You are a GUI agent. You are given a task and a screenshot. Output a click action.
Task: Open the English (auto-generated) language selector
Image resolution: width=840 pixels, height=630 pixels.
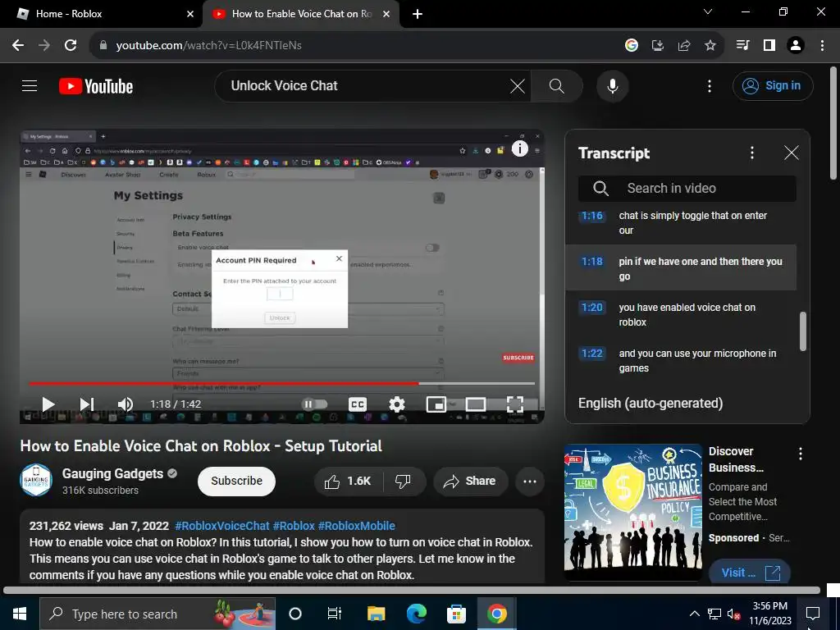[x=651, y=403]
